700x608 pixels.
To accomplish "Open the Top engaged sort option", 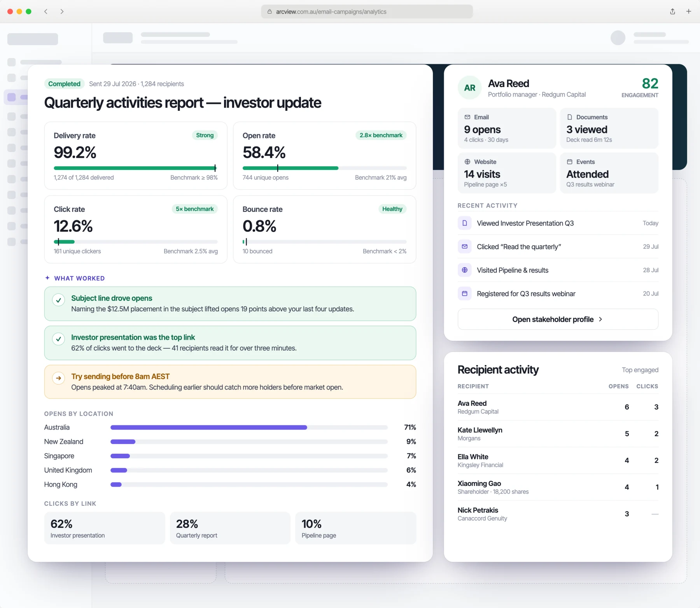I will point(640,370).
